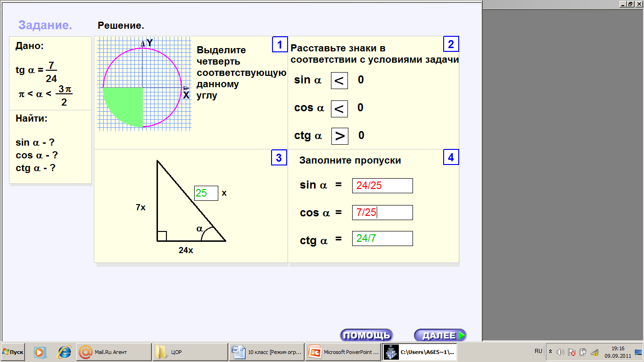
Task: Open the Пуск start menu
Action: tap(13, 352)
